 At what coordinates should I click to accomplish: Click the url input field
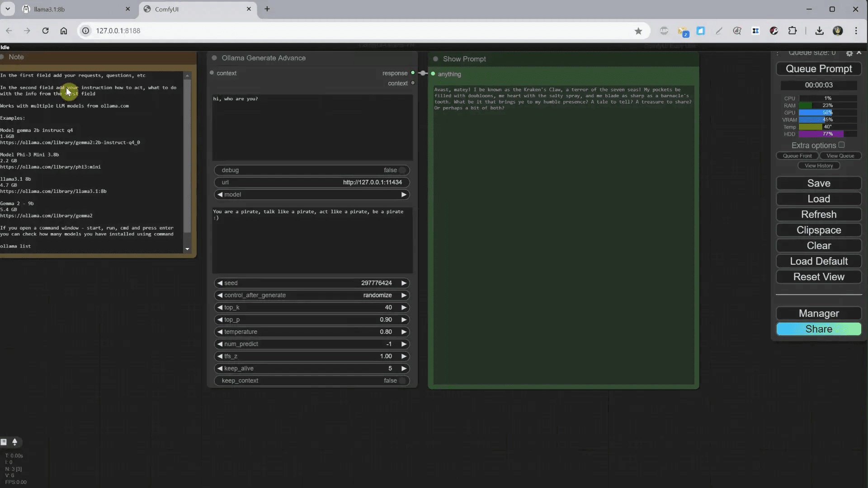point(312,183)
